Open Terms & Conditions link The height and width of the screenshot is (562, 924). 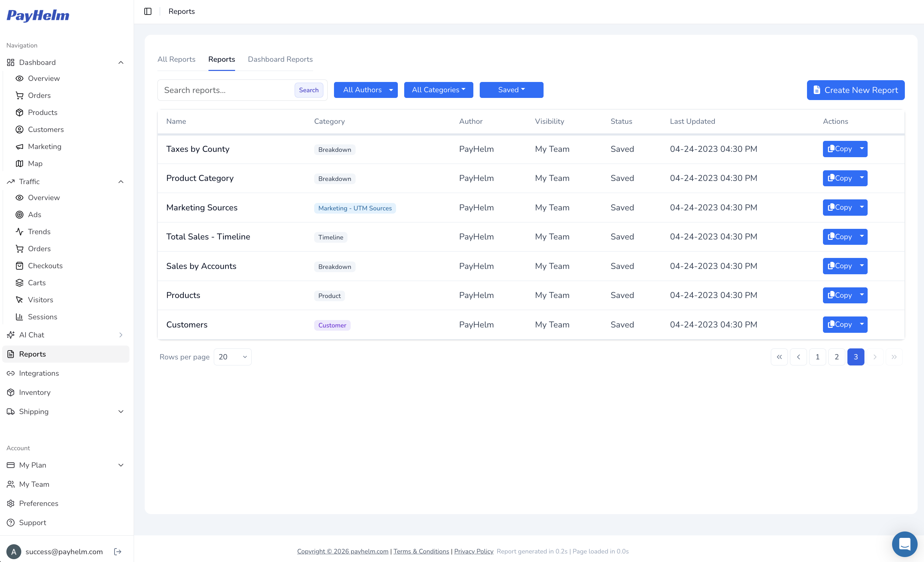coord(421,551)
